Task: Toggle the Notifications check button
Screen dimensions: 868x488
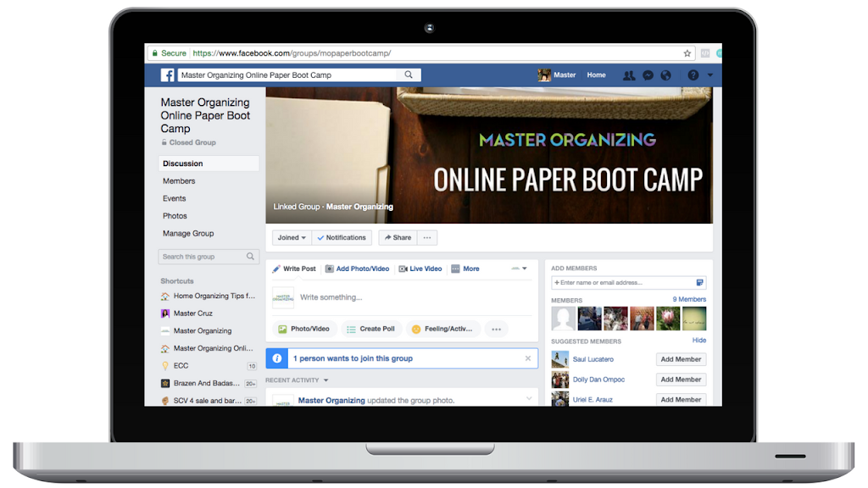Action: (342, 237)
